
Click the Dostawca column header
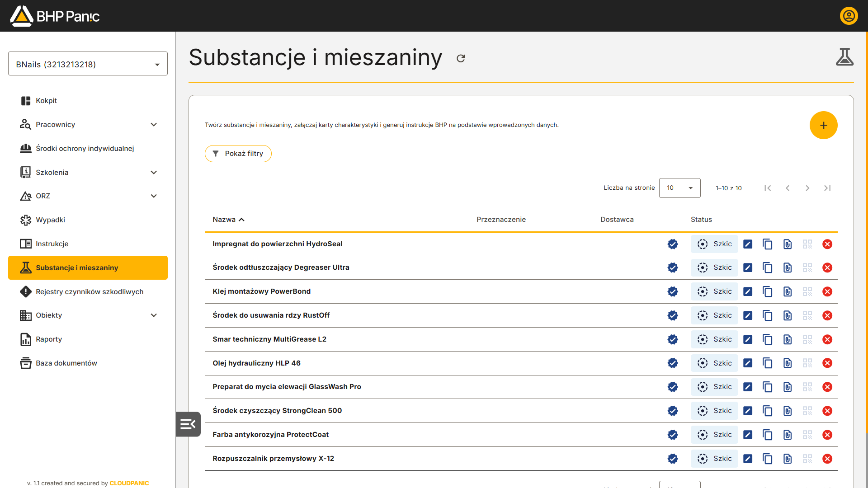[617, 220]
